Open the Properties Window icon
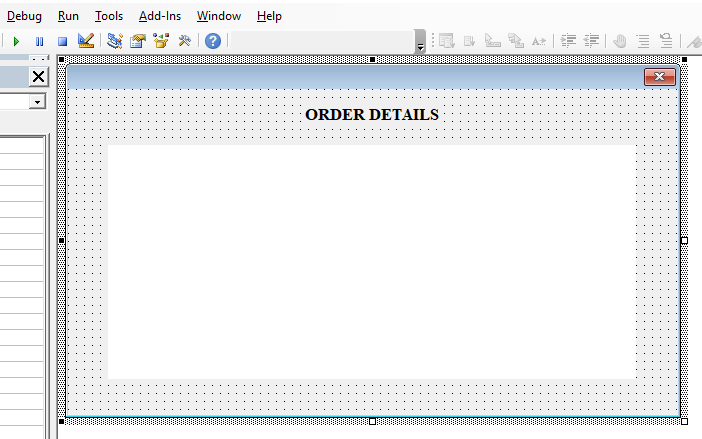This screenshot has width=702, height=439. 138,41
